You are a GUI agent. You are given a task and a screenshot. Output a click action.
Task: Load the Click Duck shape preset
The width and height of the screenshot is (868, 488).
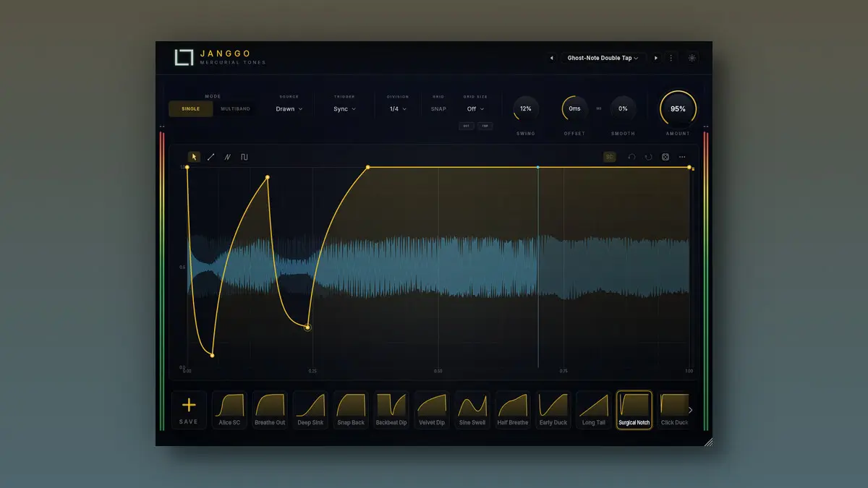675,410
